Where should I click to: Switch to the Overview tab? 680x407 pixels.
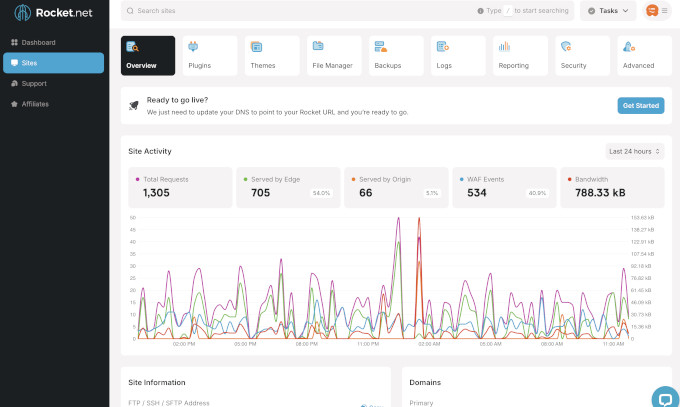coord(148,56)
